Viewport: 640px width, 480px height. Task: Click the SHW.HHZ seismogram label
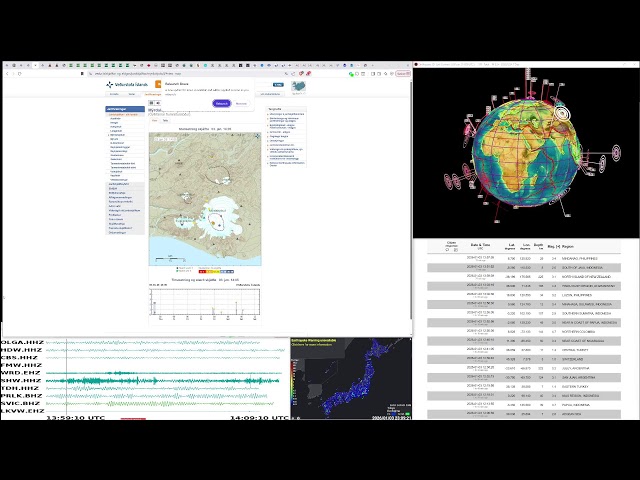[21, 380]
